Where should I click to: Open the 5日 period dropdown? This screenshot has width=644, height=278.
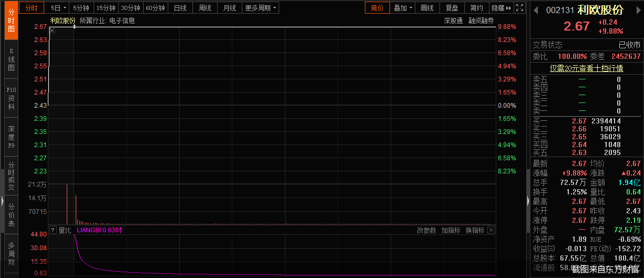coord(58,8)
